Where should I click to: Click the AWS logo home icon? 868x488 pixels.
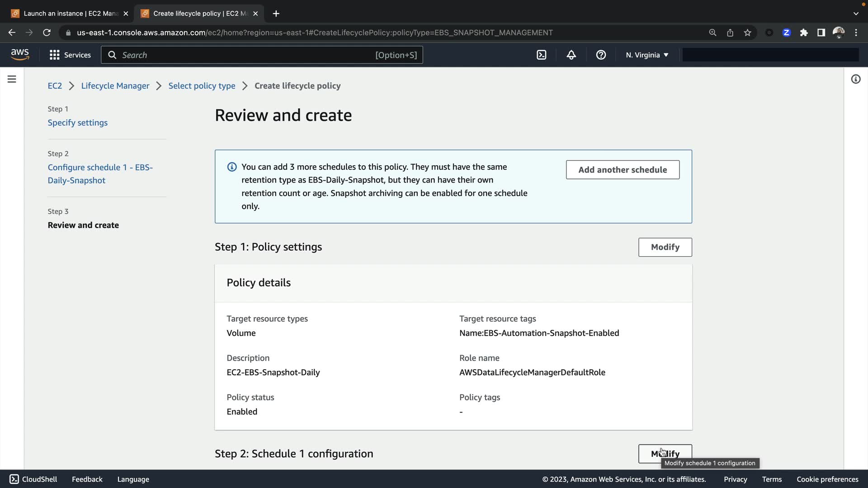[20, 54]
